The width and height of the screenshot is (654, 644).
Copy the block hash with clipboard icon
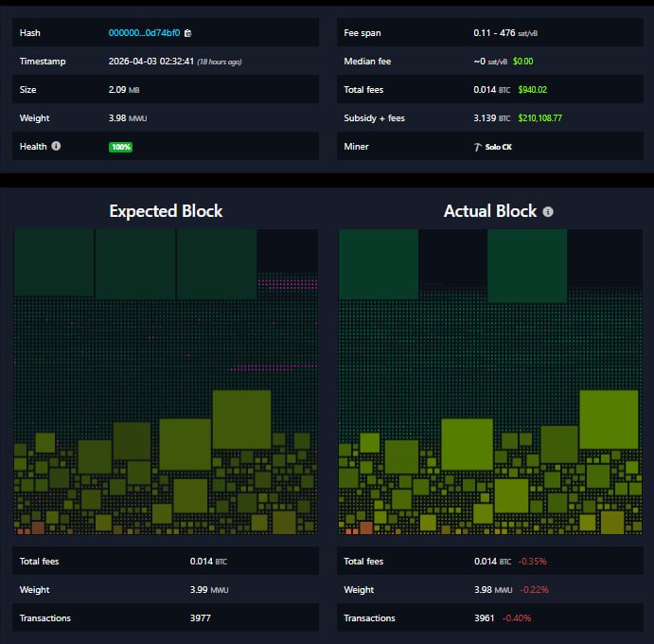pos(187,33)
